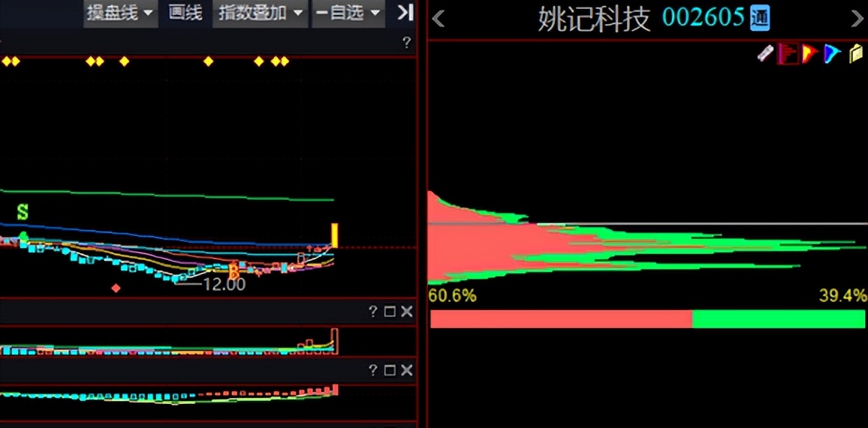Click the 60.6% profit ratio label
This screenshot has height=428, width=868.
point(452,296)
